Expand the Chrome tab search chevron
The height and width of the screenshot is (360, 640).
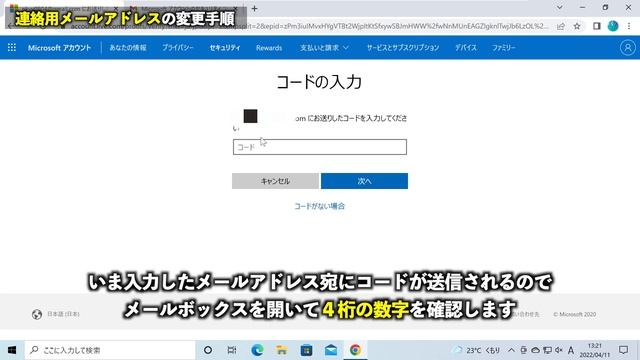click(560, 8)
